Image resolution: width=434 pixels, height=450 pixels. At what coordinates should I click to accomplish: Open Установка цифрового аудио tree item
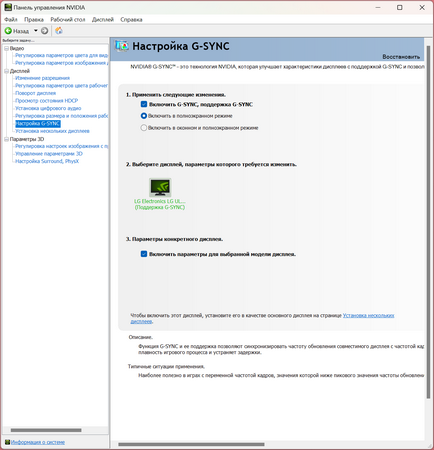48,108
